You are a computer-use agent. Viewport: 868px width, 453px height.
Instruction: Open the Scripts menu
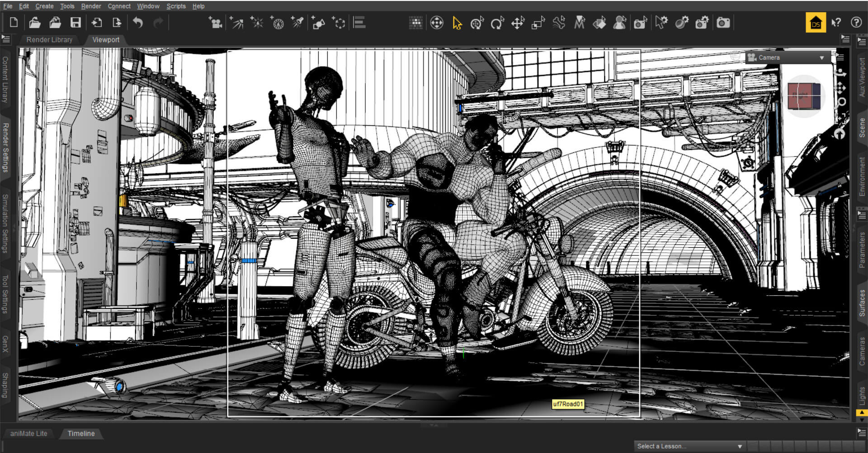(x=176, y=6)
